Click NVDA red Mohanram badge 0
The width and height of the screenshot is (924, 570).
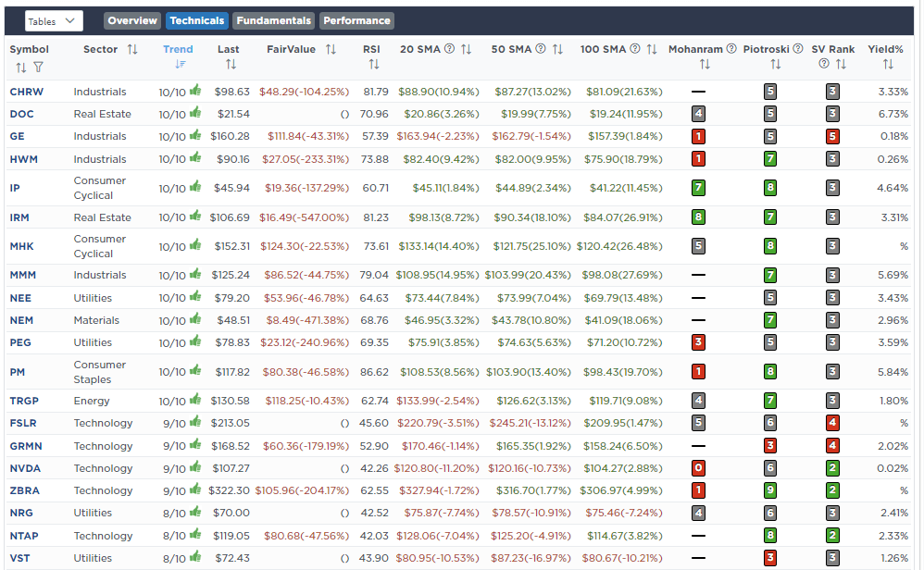pos(698,468)
